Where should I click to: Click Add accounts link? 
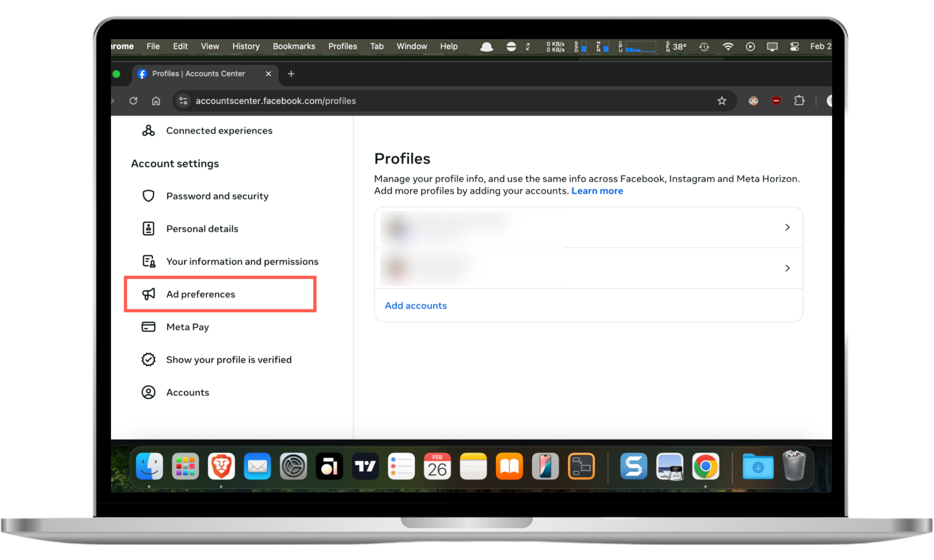pos(416,306)
